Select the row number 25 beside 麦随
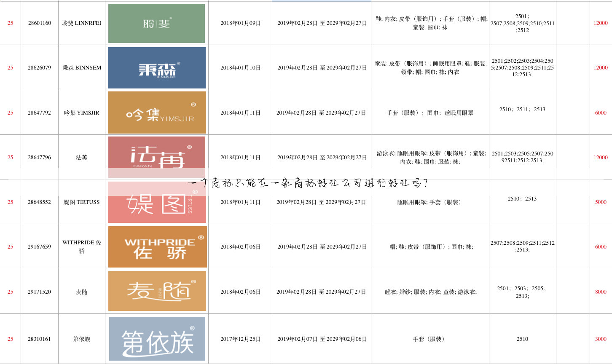The image size is (612, 364). click(x=10, y=291)
